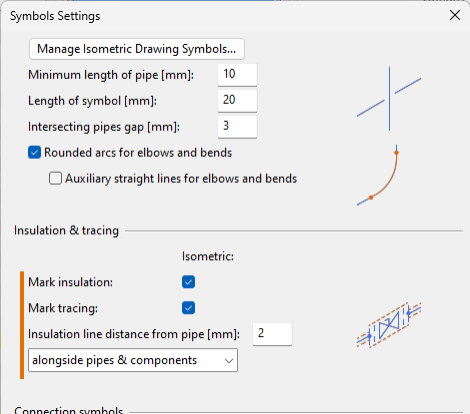Uncheck Mark insulation Isometric checkbox
This screenshot has width=470, height=414.
(188, 282)
